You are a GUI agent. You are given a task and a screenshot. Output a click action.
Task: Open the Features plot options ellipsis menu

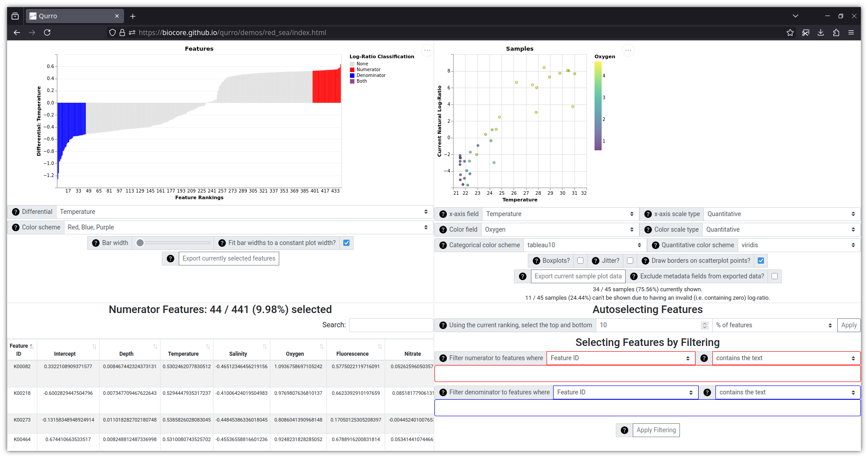(427, 50)
